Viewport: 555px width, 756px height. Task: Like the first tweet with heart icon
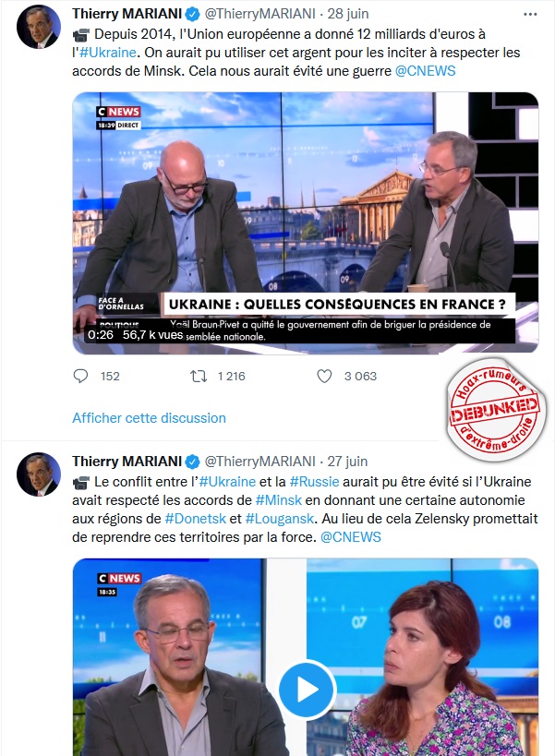(324, 376)
